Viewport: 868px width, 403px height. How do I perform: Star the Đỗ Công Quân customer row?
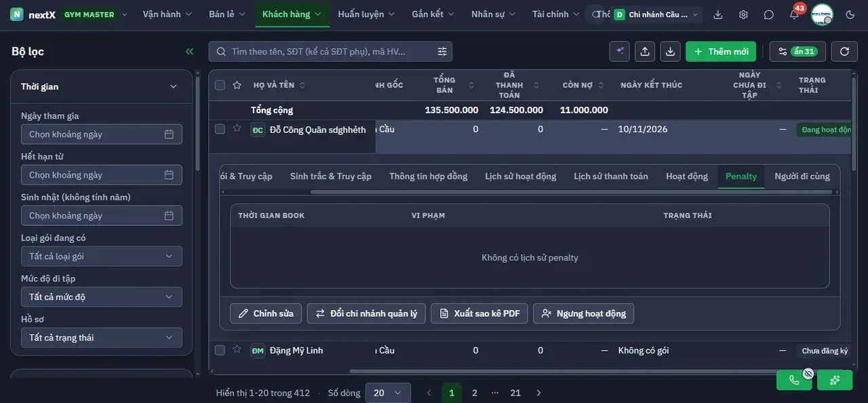click(237, 128)
